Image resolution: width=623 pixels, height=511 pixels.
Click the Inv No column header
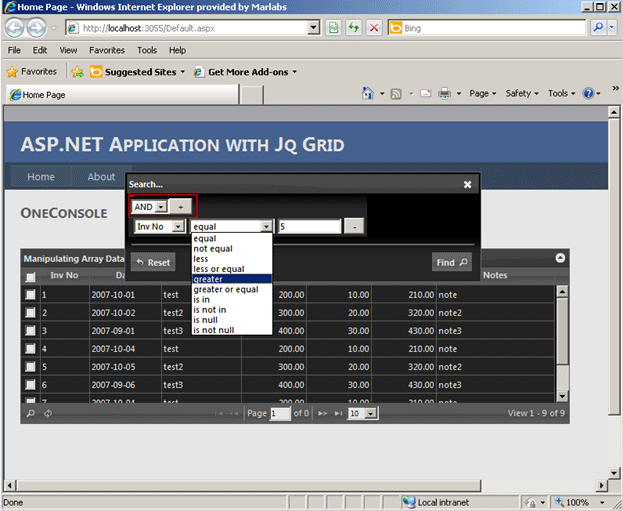click(64, 275)
